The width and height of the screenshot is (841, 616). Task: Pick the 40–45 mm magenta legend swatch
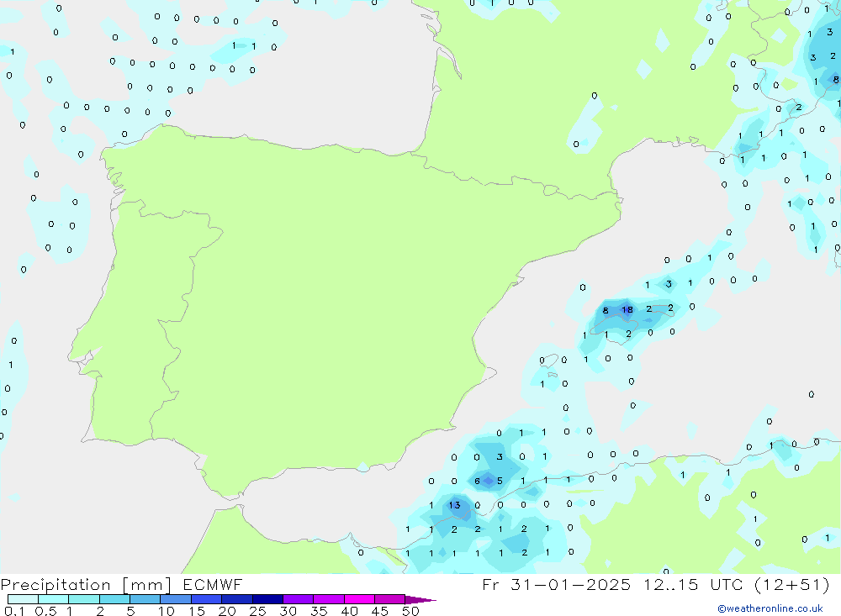(359, 599)
